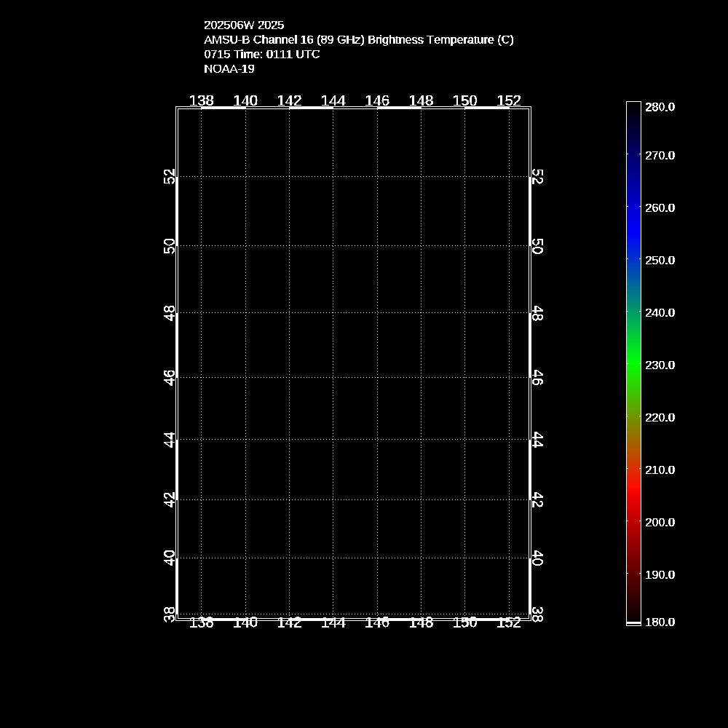Click the NOAA-19 satellite label
The width and height of the screenshot is (728, 728).
tap(229, 69)
